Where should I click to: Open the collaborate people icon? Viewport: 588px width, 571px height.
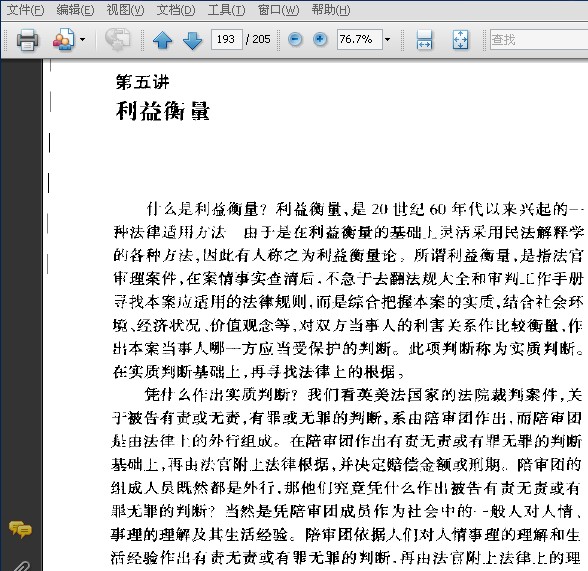[x=63, y=39]
